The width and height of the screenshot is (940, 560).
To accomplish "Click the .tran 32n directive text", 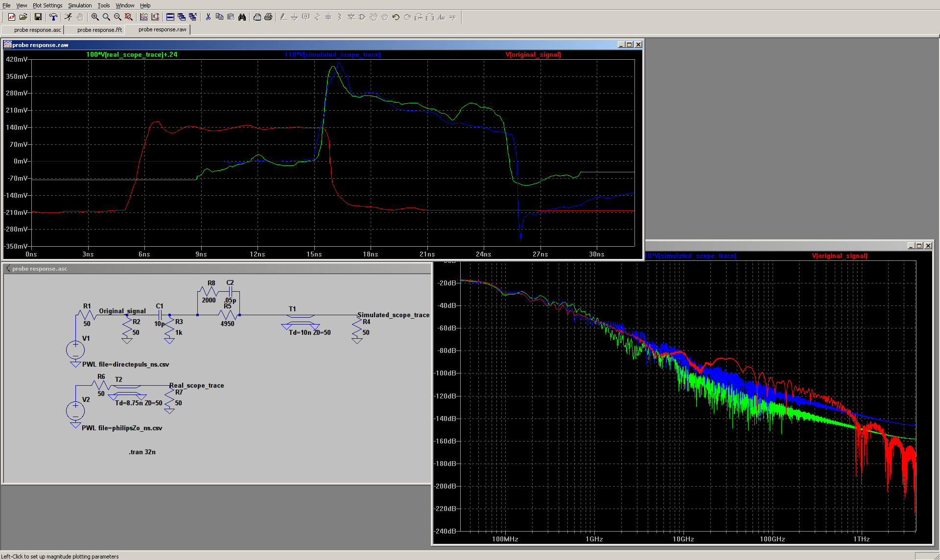I will click(142, 452).
